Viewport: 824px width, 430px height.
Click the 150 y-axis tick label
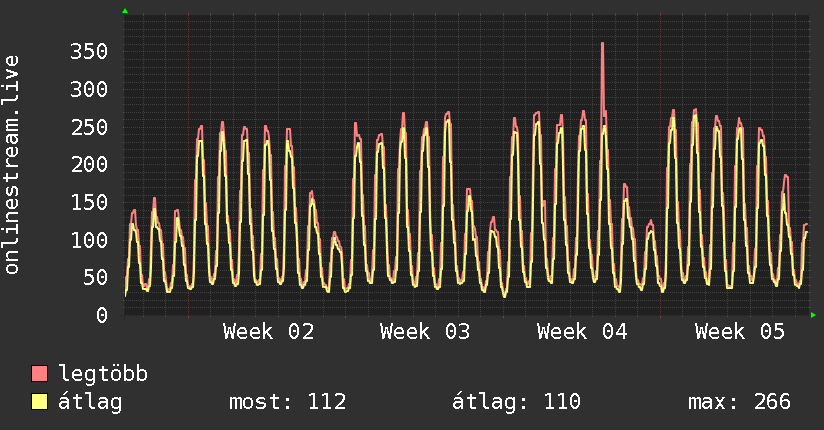[88, 203]
